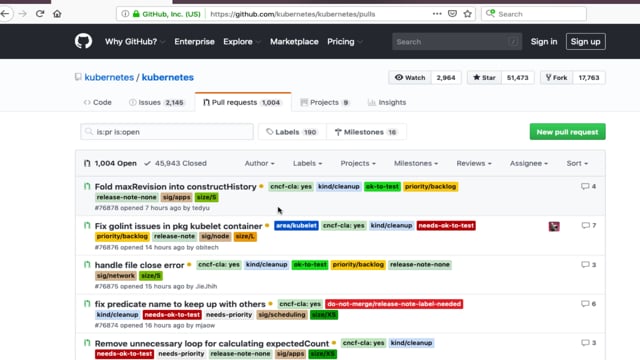
Task: Click comment icon for Remove unnecessary loop PR
Action: click(585, 343)
